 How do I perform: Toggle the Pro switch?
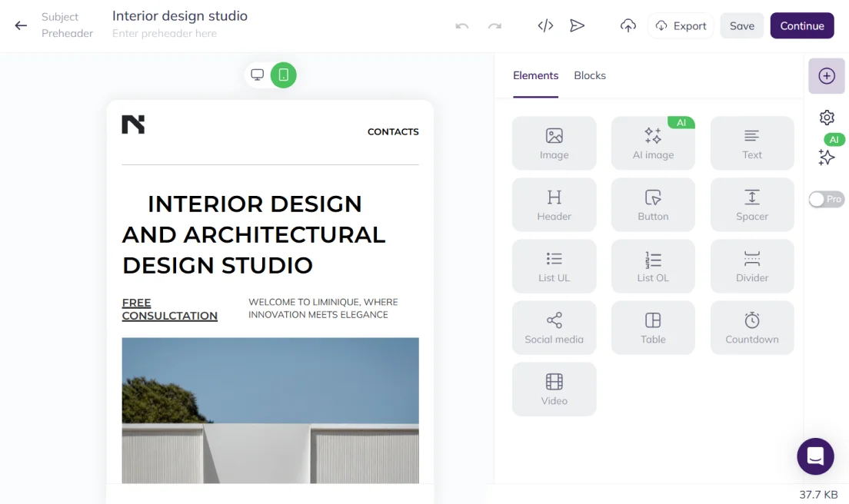coord(826,199)
